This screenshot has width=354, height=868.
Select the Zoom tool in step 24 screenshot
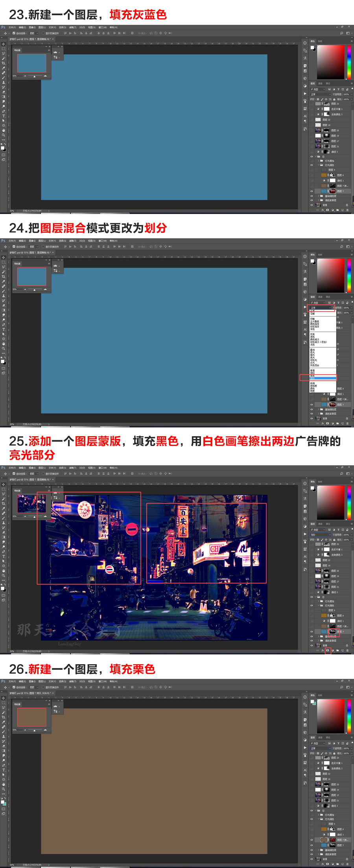point(4,348)
